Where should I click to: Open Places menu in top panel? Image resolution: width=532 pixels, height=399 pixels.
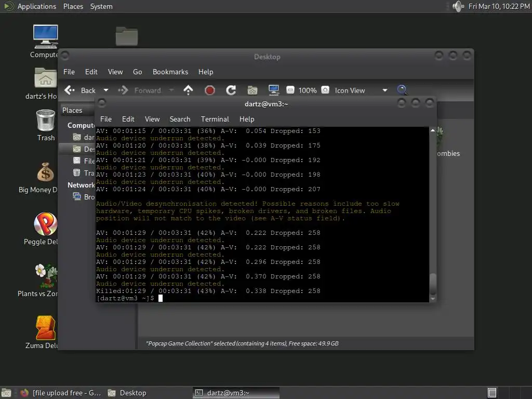73,6
